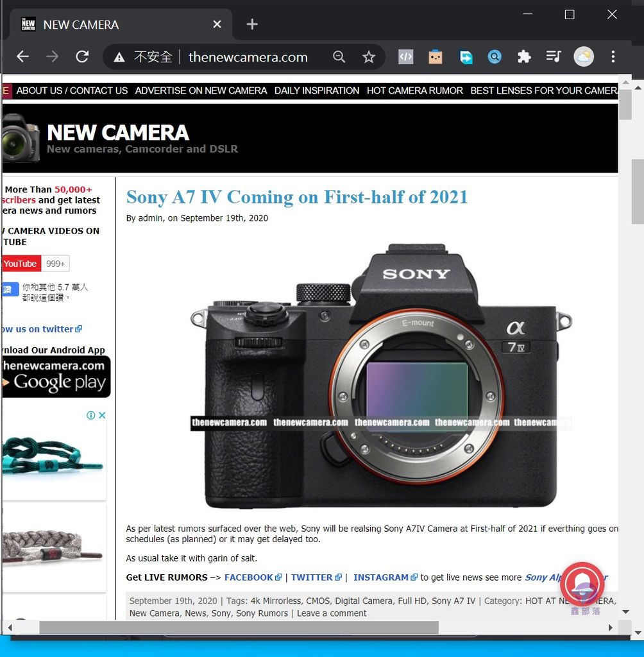Close the ad with the X icon
Image resolution: width=644 pixels, height=657 pixels.
click(102, 415)
